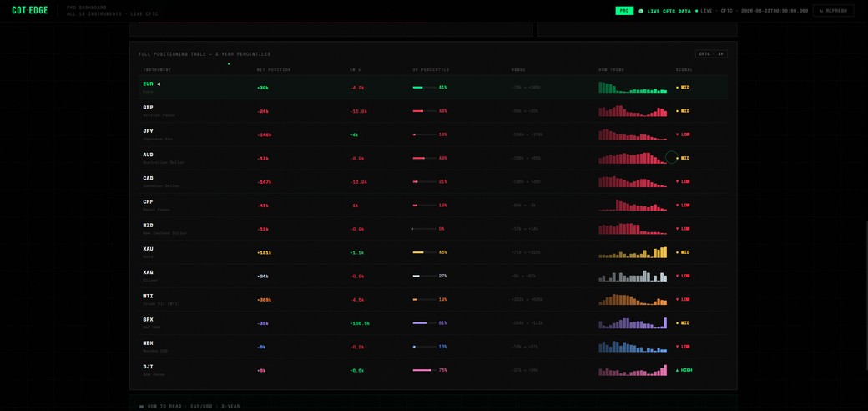
Task: Select the NZD New Zealand Dollar row
Action: 433,229
